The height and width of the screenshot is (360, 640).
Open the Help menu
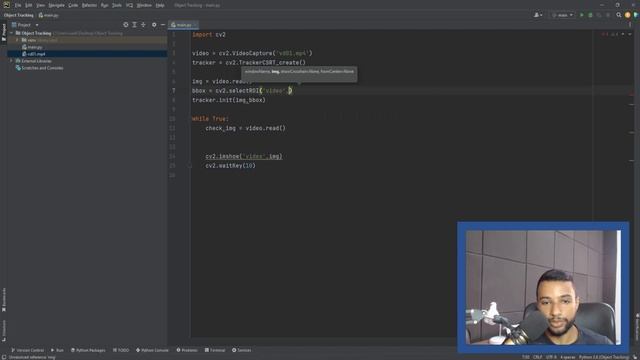[160, 5]
